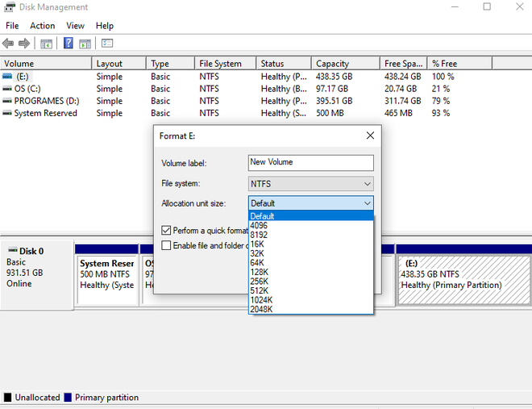Click the 311.74 GB free space cell
Image resolution: width=532 pixels, height=409 pixels.
click(403, 101)
